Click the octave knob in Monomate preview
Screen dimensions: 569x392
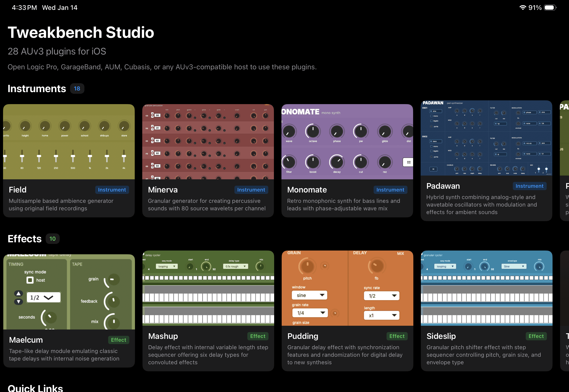coord(313,132)
